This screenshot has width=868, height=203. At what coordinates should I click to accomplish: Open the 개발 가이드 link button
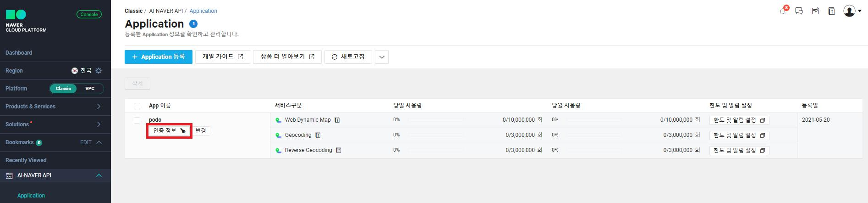click(223, 57)
